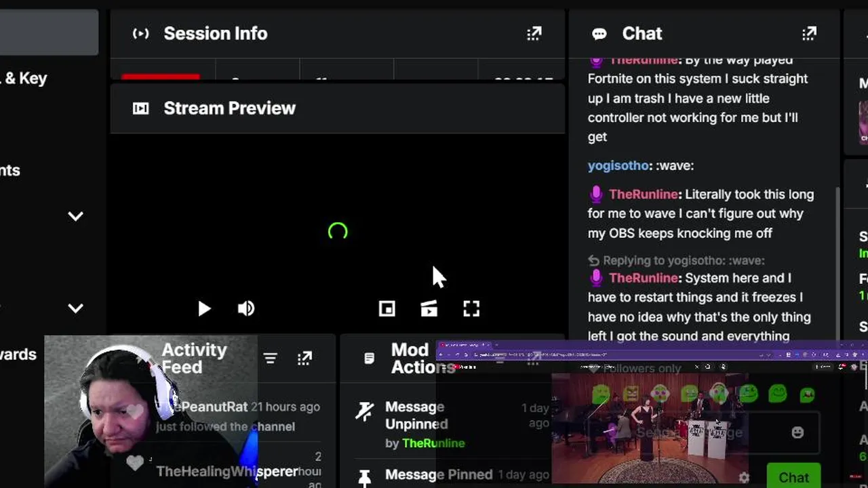This screenshot has width=868, height=488.
Task: Click TheRunline name on OBS message
Action: (x=644, y=195)
